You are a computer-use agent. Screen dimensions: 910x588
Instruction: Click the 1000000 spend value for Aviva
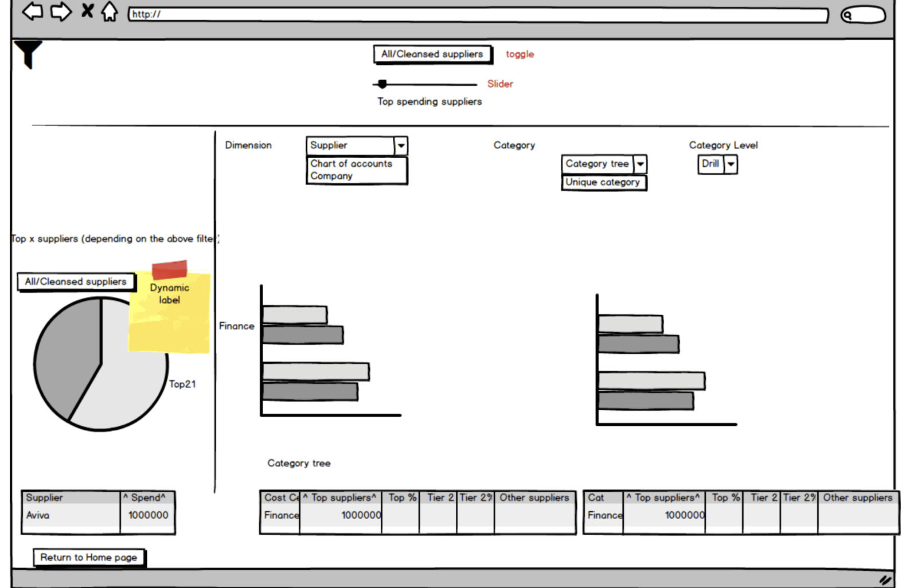point(148,515)
